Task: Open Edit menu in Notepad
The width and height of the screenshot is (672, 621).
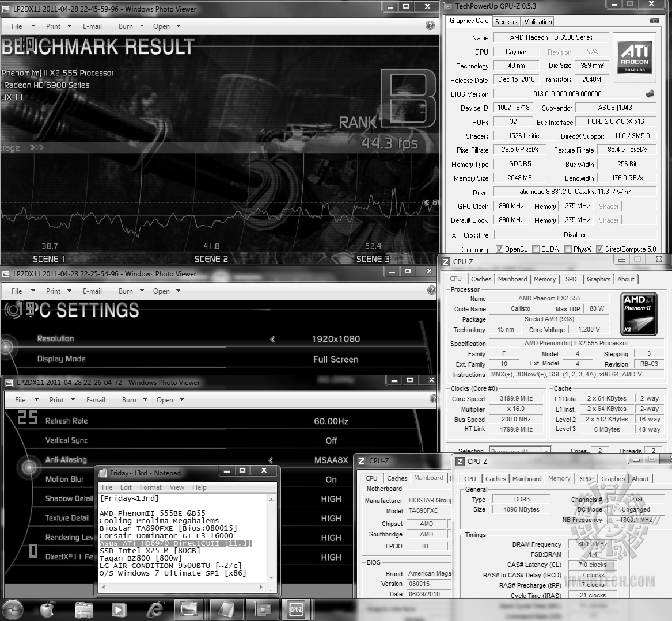Action: pos(126,487)
